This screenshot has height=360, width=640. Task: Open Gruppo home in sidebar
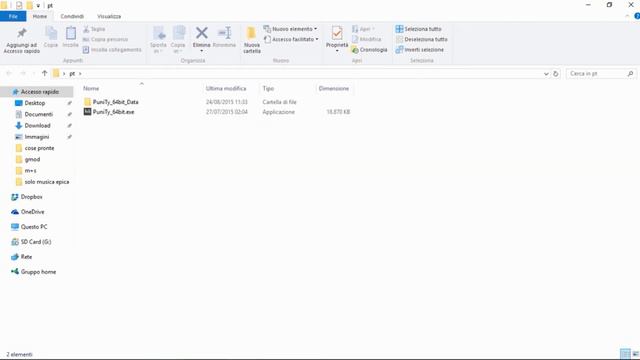tap(38, 272)
